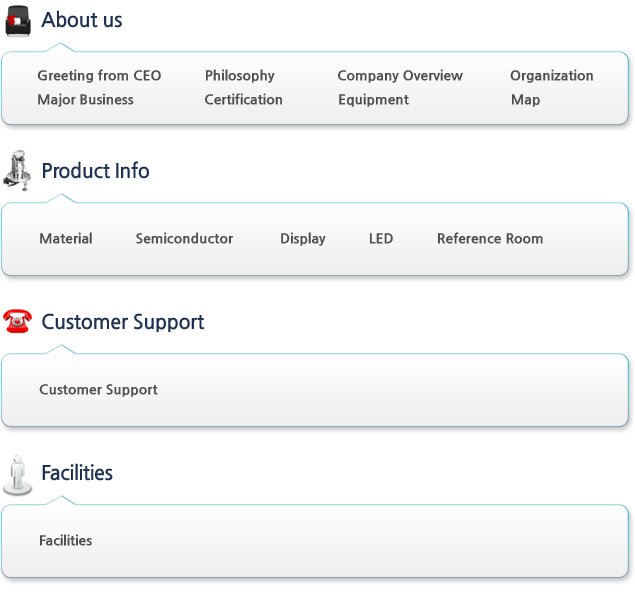The image size is (635, 600).
Task: Visit the Equipment link
Action: tap(373, 100)
